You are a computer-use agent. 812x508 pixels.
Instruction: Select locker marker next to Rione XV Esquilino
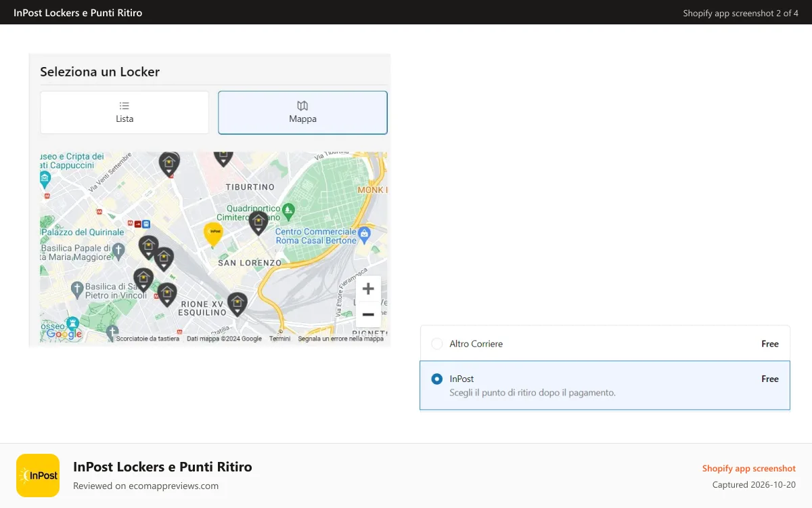coord(237,304)
